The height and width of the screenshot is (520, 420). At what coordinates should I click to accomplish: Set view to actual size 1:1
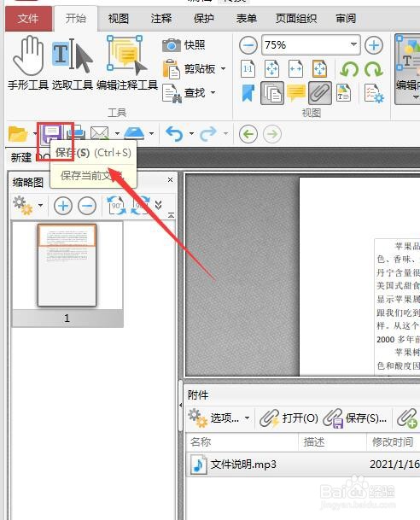click(248, 69)
